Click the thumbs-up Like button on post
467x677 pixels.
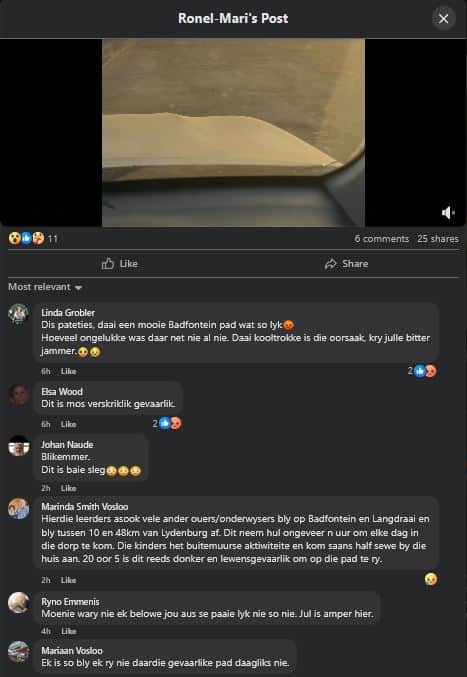120,263
